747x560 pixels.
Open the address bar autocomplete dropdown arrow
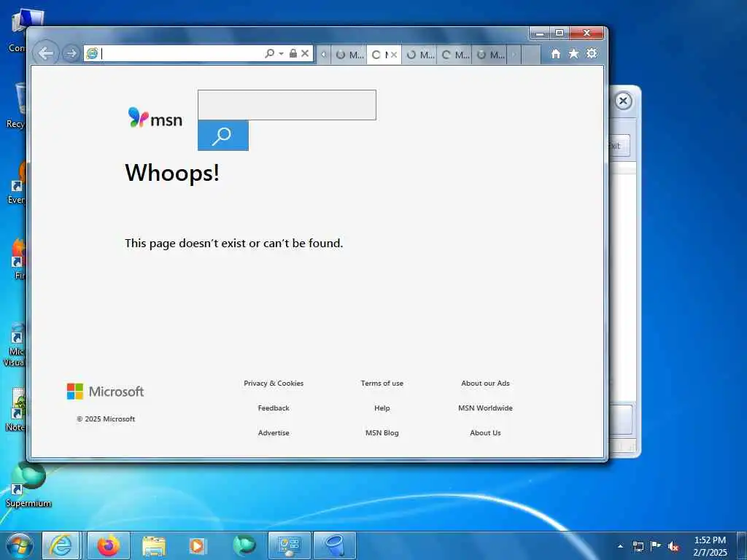coord(281,54)
